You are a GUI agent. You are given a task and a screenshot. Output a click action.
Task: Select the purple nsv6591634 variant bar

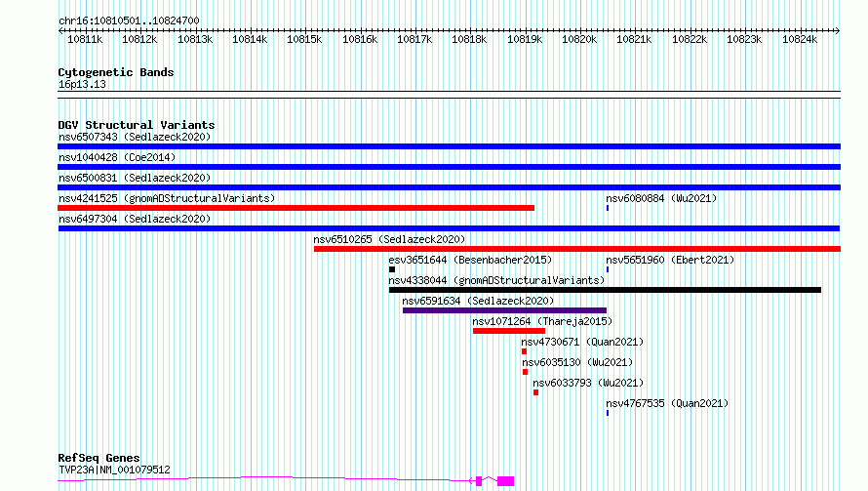tap(504, 310)
